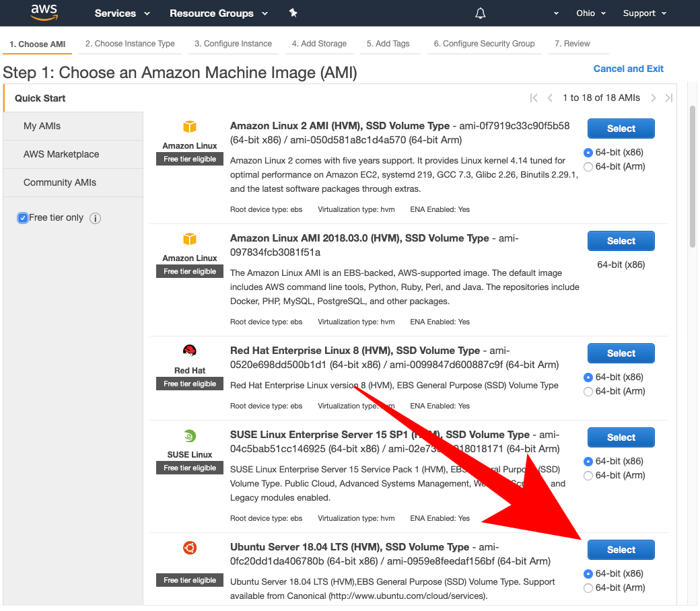Screen dimensions: 700x611
Task: Click the Ubuntu Server 18.04 LTS (HVM) title
Action: click(349, 547)
